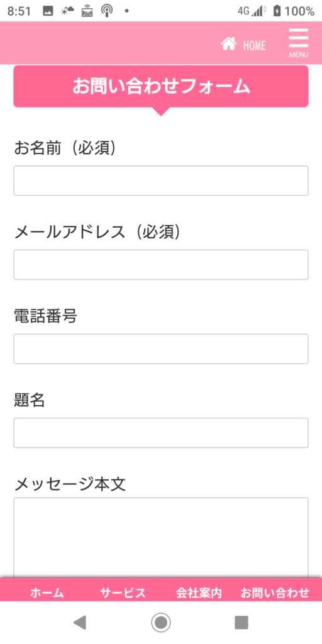Open the お問い合わせ tab in bottom bar

(275, 592)
